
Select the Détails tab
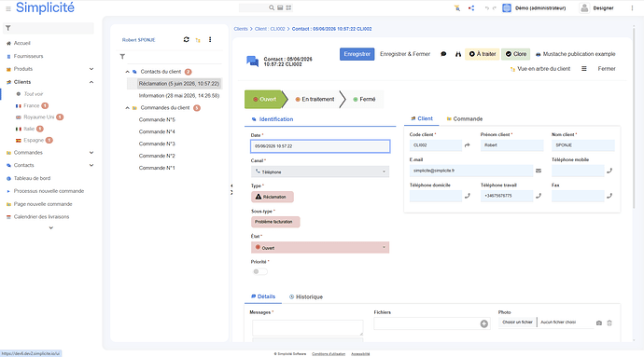[x=263, y=296]
